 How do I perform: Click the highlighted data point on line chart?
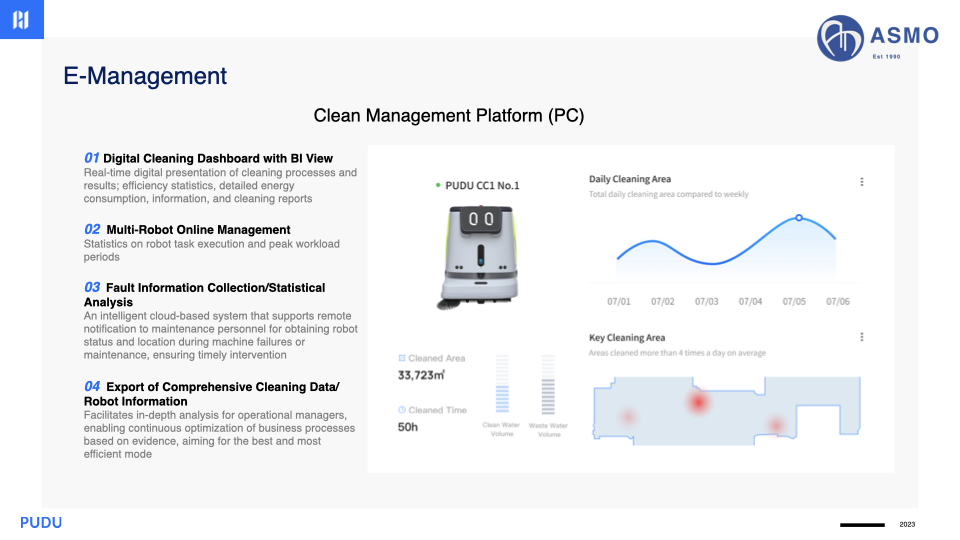click(799, 218)
